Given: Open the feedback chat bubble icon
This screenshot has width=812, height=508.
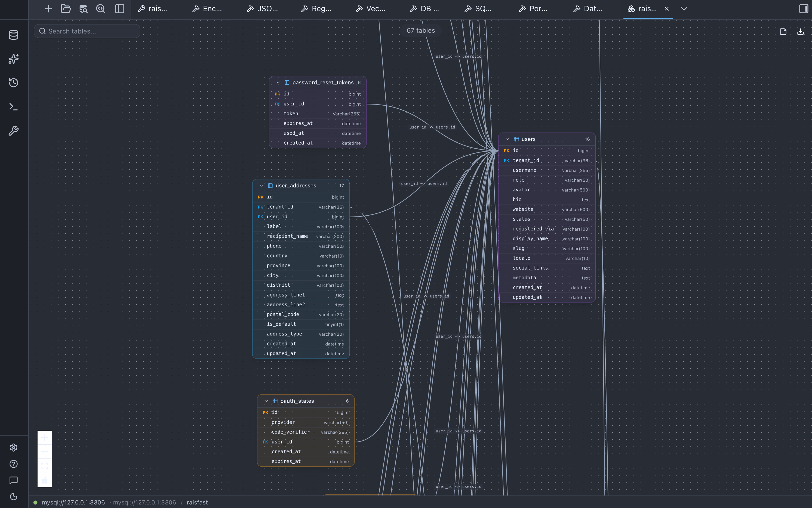Looking at the screenshot, I should tap(13, 481).
